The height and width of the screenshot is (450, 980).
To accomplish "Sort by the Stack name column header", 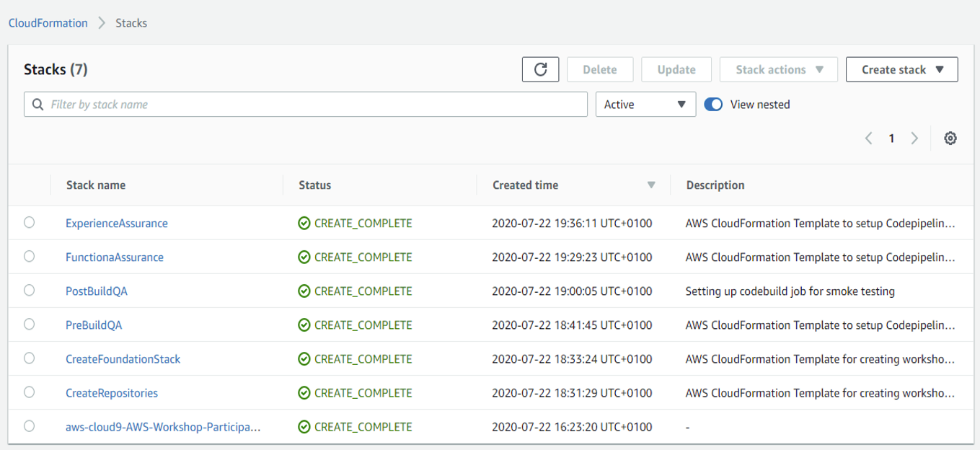I will 96,185.
